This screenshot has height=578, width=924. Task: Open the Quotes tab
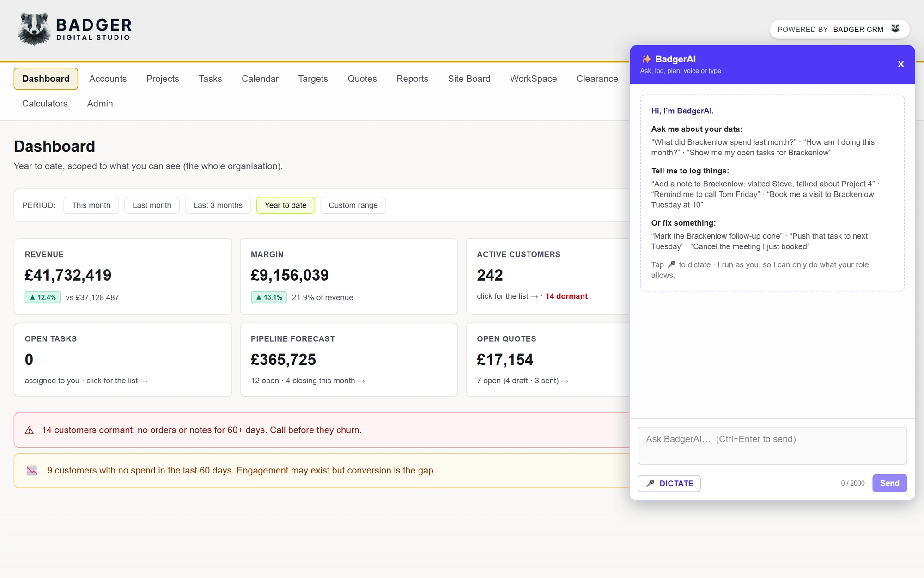tap(362, 79)
